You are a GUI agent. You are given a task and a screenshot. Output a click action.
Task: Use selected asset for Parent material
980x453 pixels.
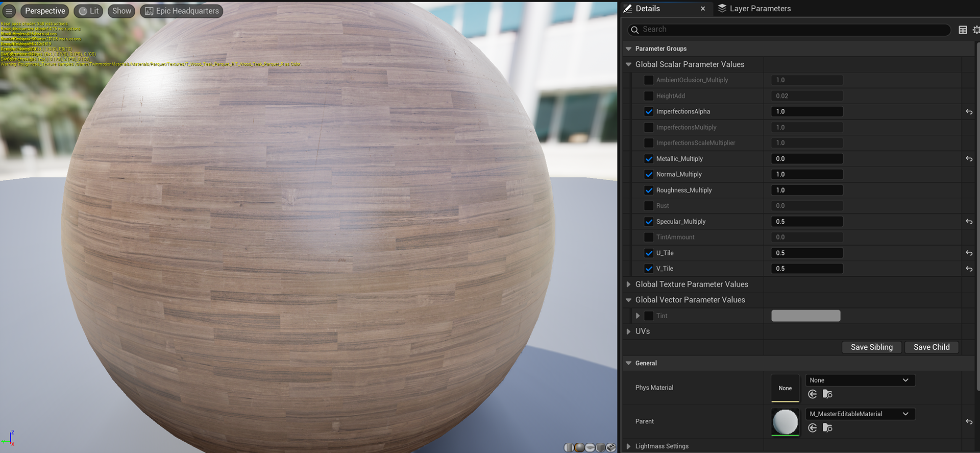[x=813, y=427]
